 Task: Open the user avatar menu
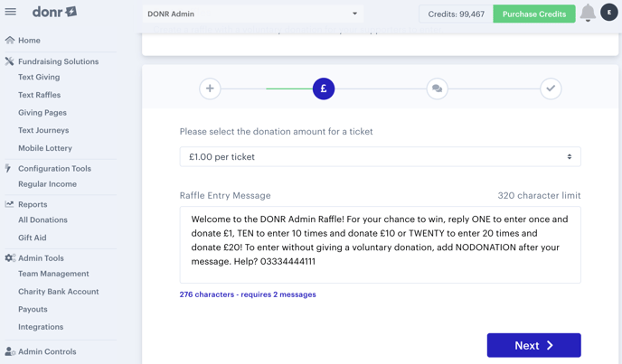[x=609, y=13]
